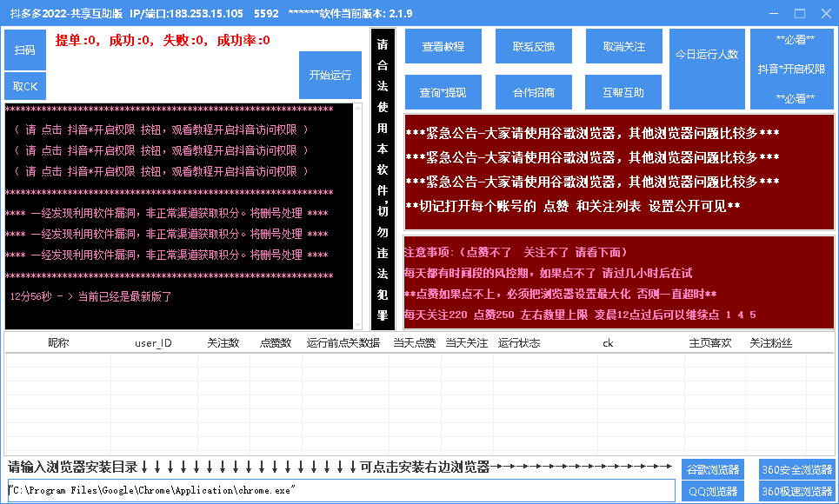
Task: Click 互帮互助 mutual help button
Action: click(x=624, y=92)
